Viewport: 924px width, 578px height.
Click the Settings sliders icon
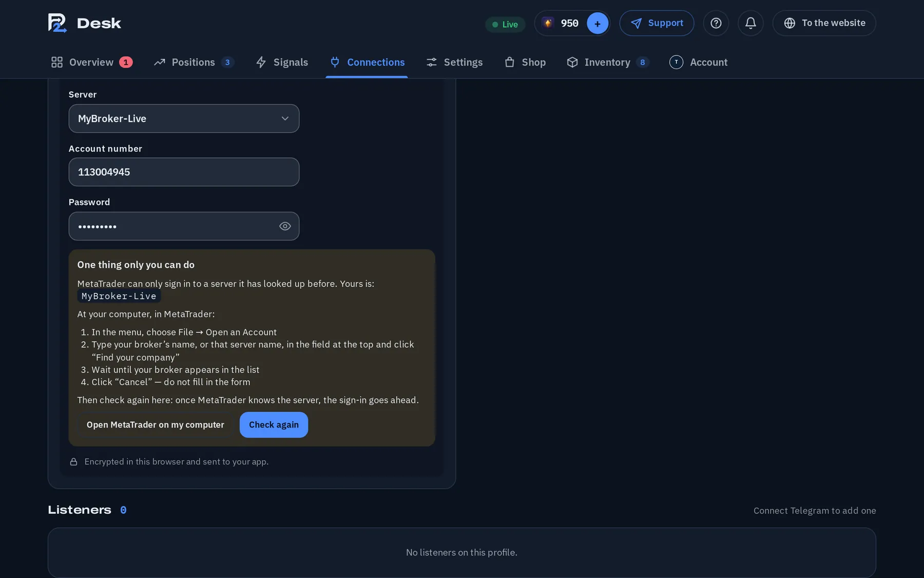pos(432,62)
